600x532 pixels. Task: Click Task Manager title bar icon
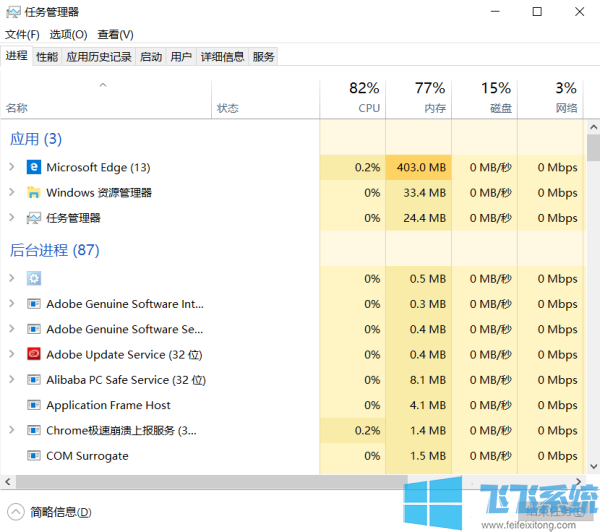[x=13, y=12]
